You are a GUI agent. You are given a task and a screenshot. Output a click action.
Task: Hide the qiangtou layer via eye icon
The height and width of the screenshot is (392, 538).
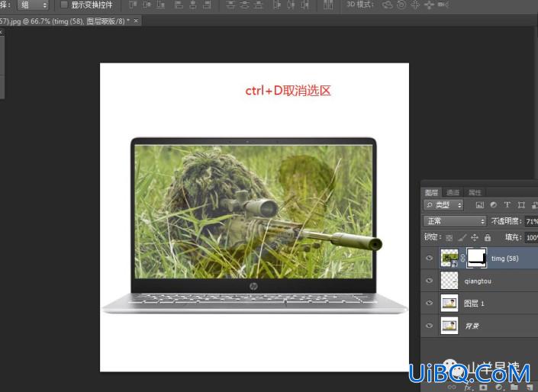[429, 281]
